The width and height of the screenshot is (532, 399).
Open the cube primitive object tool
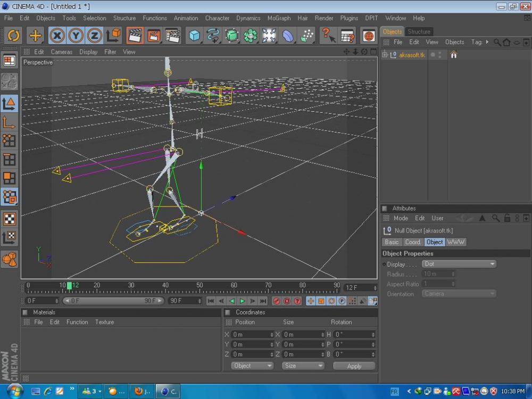(x=195, y=36)
